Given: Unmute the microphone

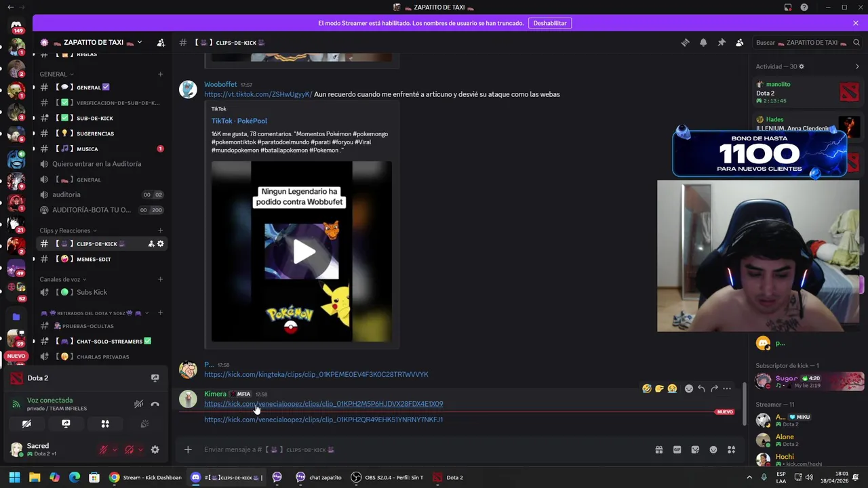Looking at the screenshot, I should click(x=104, y=449).
